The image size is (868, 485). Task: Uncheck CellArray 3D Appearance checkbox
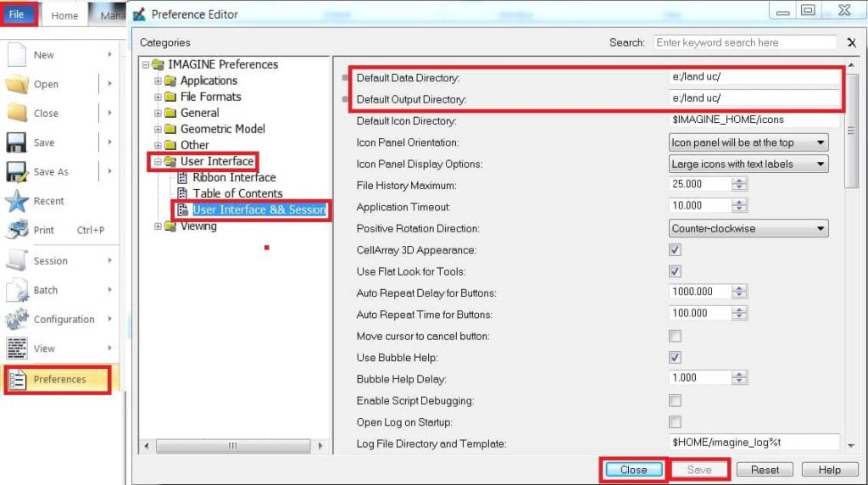[675, 249]
